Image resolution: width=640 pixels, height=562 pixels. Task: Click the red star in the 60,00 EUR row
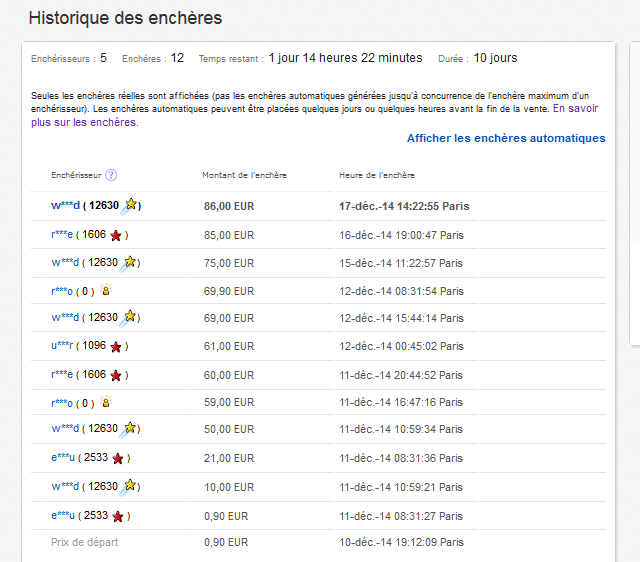pyautogui.click(x=116, y=375)
